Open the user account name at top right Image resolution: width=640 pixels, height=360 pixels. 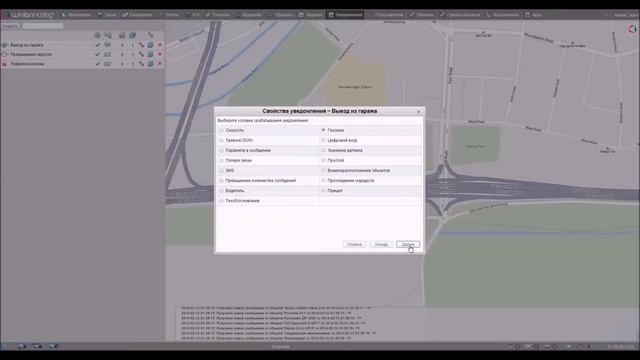pyautogui.click(x=625, y=15)
